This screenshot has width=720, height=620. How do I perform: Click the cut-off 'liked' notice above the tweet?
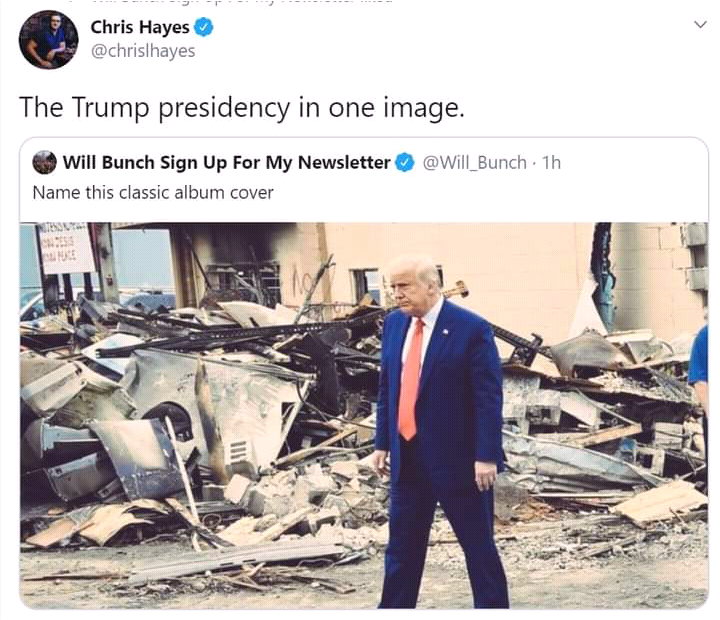(x=241, y=2)
